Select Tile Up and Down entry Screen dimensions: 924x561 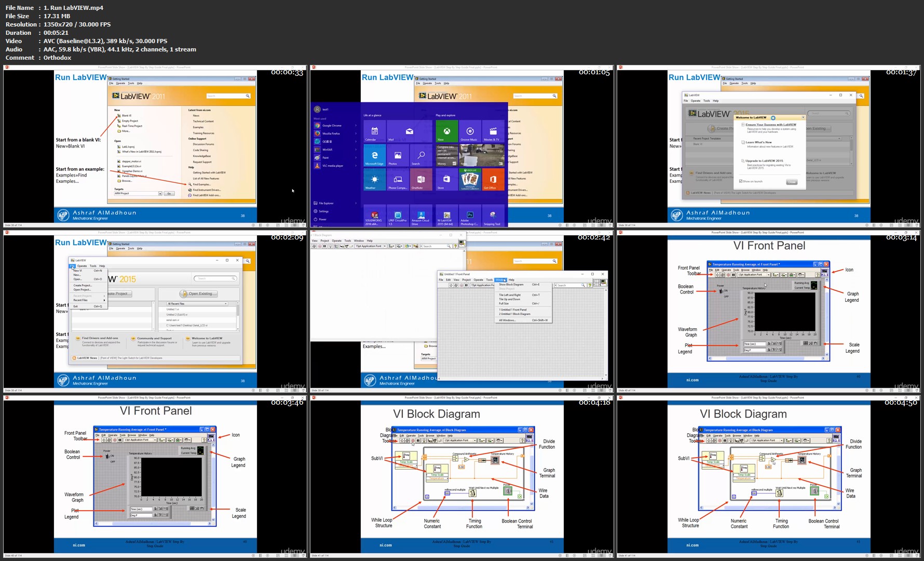coord(523,299)
